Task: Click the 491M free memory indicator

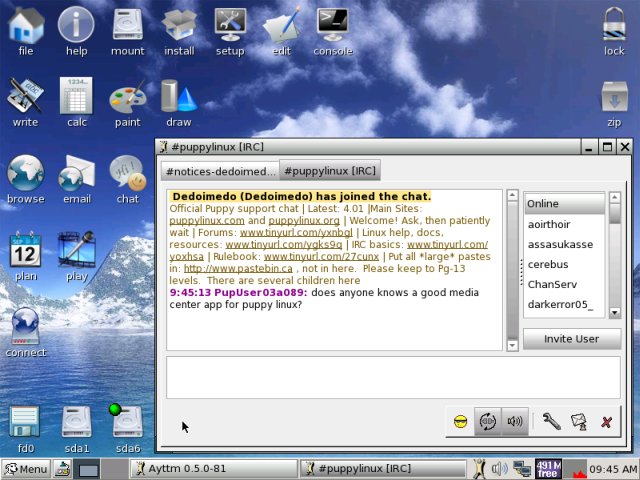Action: [548, 469]
